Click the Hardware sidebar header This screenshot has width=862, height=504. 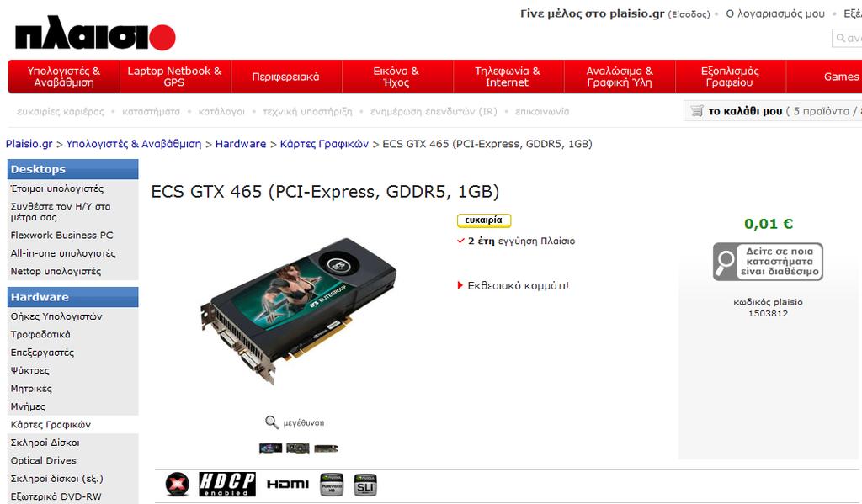point(72,297)
